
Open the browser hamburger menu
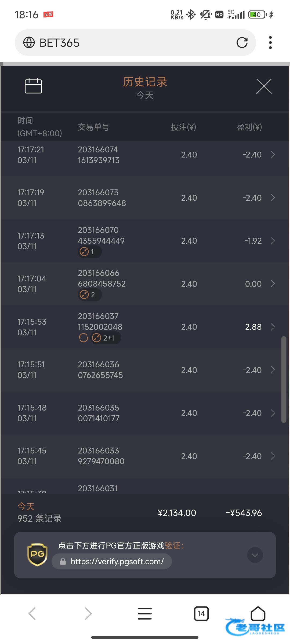pos(145,614)
